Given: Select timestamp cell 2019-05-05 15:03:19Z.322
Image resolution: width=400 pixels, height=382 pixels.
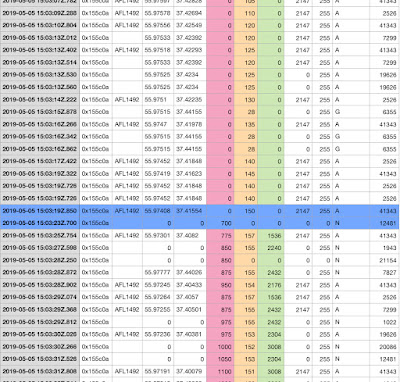Looking at the screenshot, I should [40, 174].
